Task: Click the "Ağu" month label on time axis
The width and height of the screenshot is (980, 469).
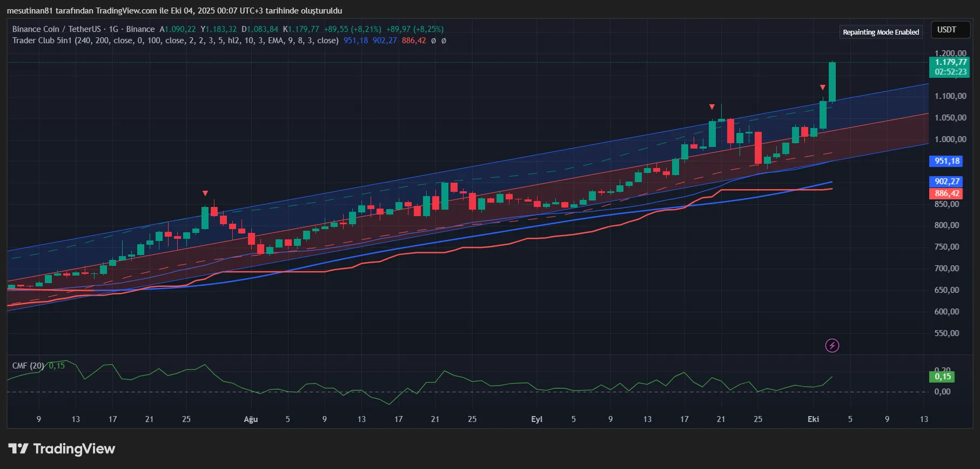Action: click(251, 419)
